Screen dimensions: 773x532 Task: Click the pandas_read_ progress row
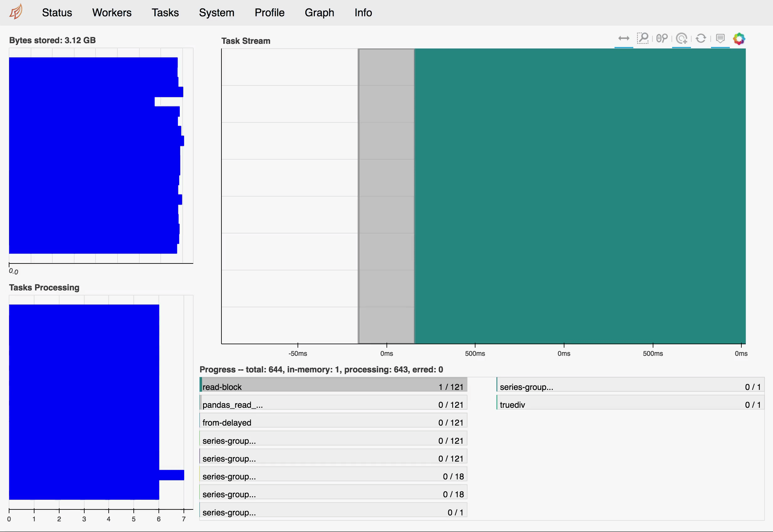tap(333, 403)
